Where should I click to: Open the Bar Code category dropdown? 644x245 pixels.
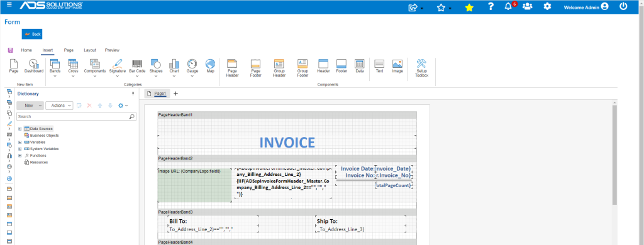pyautogui.click(x=137, y=68)
